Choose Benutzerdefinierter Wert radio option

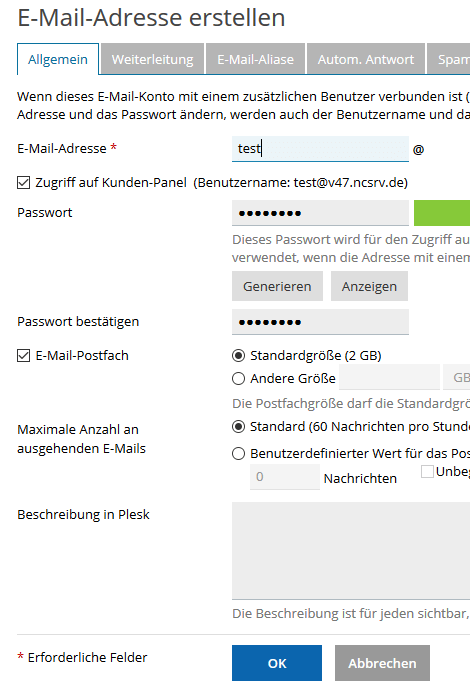tap(239, 454)
